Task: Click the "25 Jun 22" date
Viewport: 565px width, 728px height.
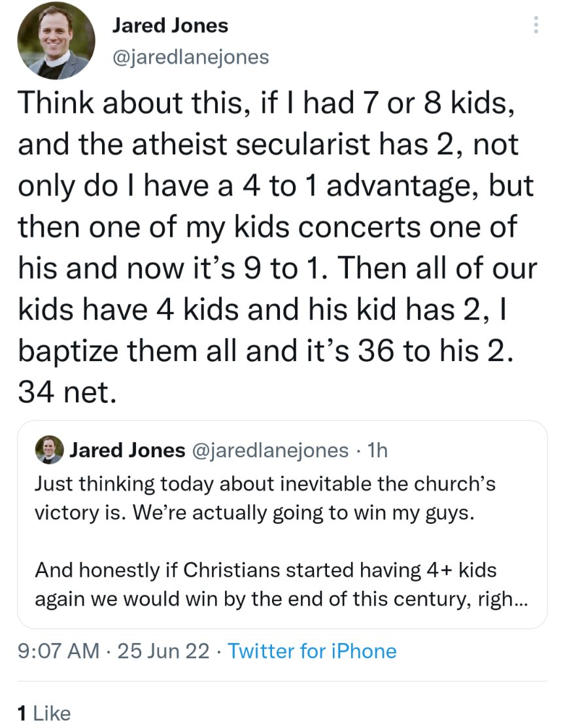Action: point(163,651)
